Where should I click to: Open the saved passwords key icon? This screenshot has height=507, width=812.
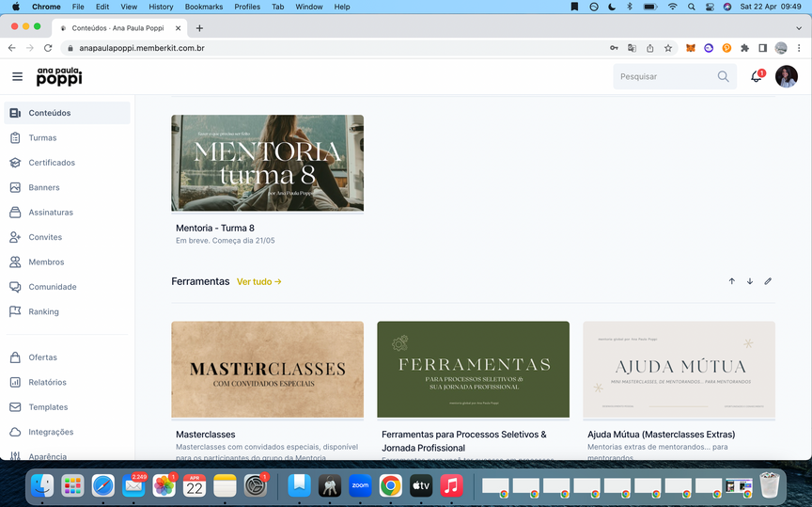tap(614, 48)
